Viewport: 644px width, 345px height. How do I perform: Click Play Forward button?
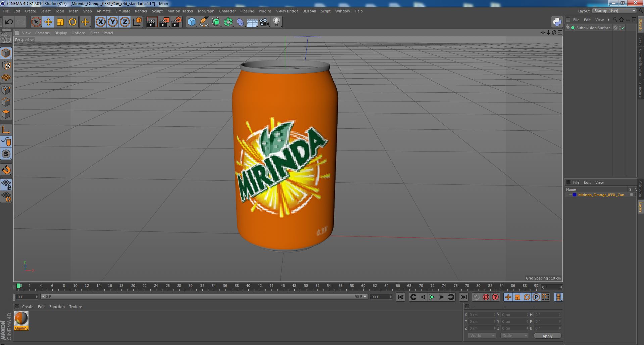432,297
